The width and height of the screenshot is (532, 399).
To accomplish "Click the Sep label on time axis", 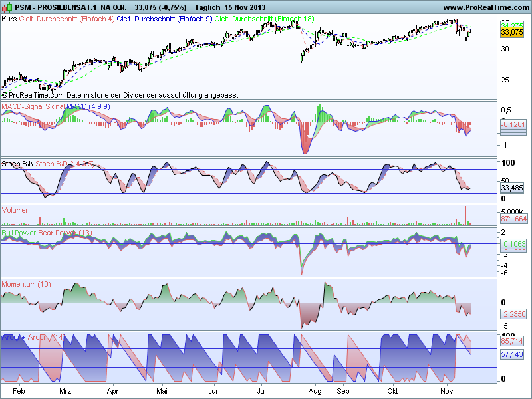I will coord(343,391).
